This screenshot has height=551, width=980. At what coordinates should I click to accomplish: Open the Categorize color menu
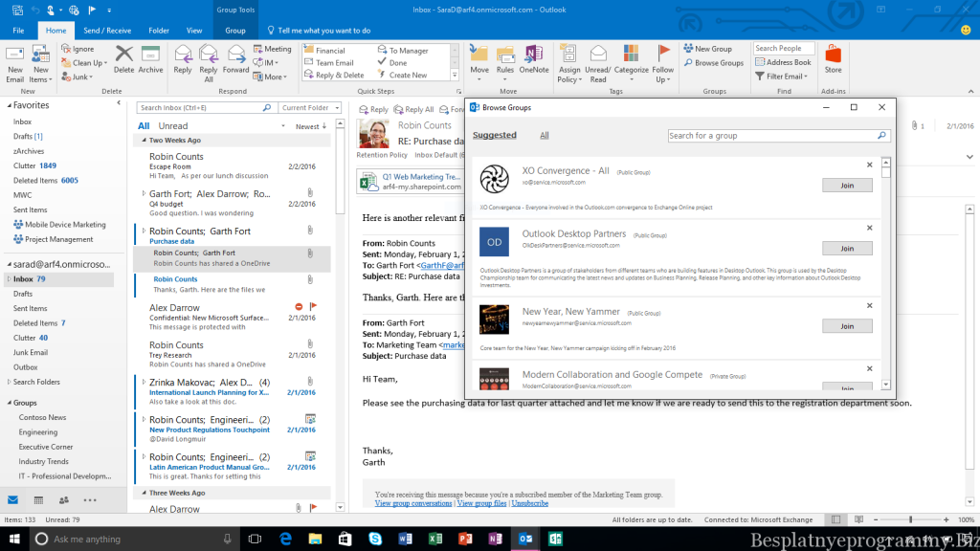pyautogui.click(x=632, y=64)
